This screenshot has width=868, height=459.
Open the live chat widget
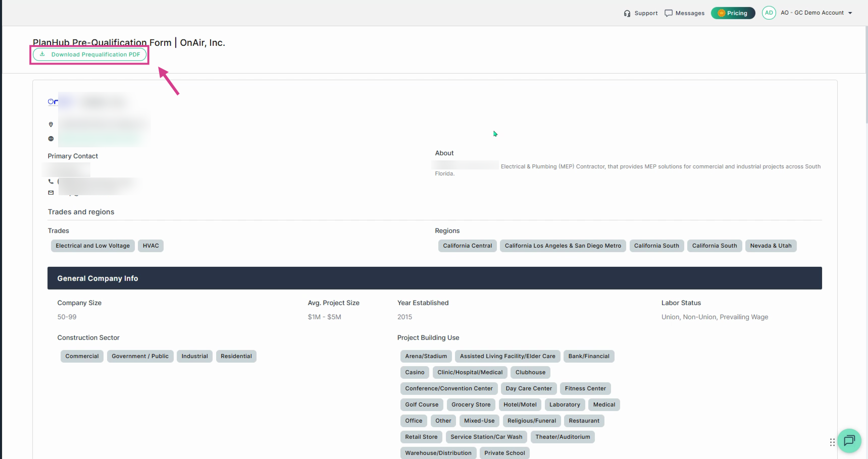pos(849,440)
